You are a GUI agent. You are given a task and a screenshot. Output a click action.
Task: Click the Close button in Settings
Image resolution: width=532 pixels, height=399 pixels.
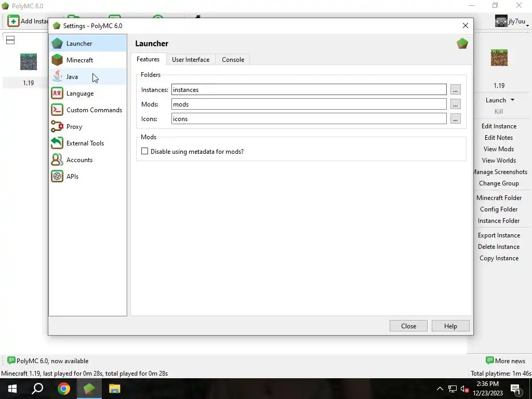pos(408,326)
